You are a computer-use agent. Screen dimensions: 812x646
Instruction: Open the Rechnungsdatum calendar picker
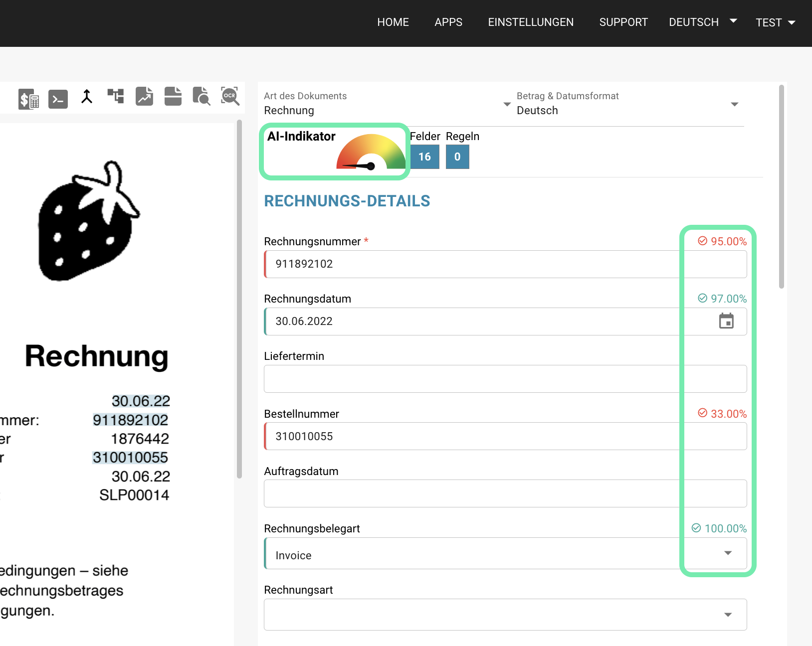coord(726,321)
